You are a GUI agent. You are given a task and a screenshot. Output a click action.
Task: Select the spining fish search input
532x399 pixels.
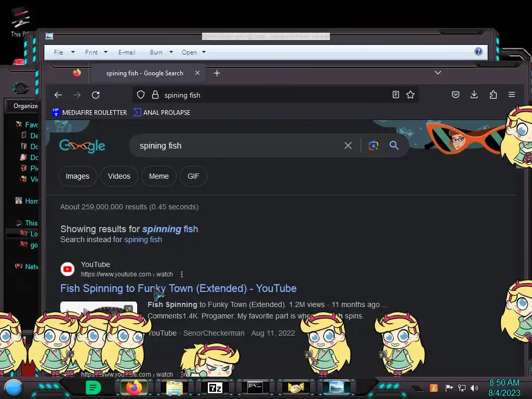point(237,145)
